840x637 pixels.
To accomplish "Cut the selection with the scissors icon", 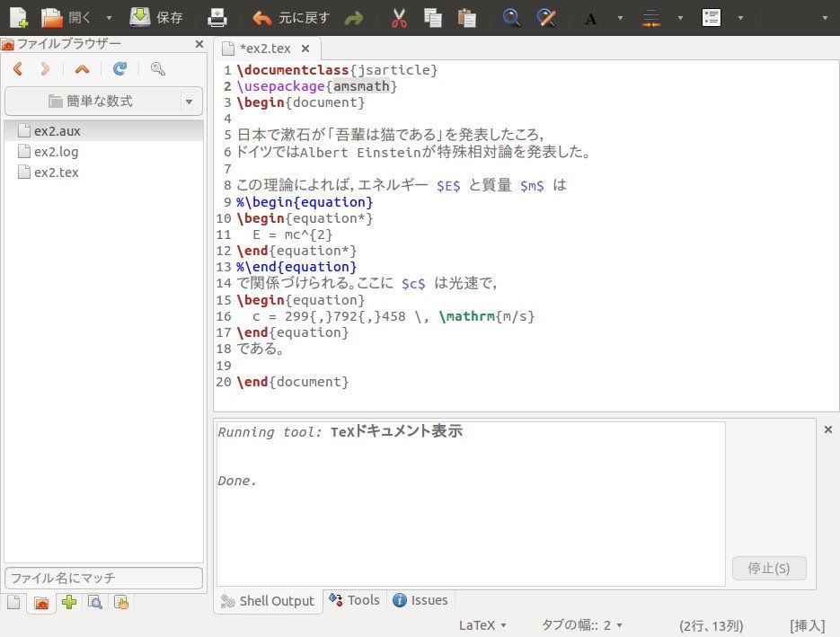I will (399, 18).
